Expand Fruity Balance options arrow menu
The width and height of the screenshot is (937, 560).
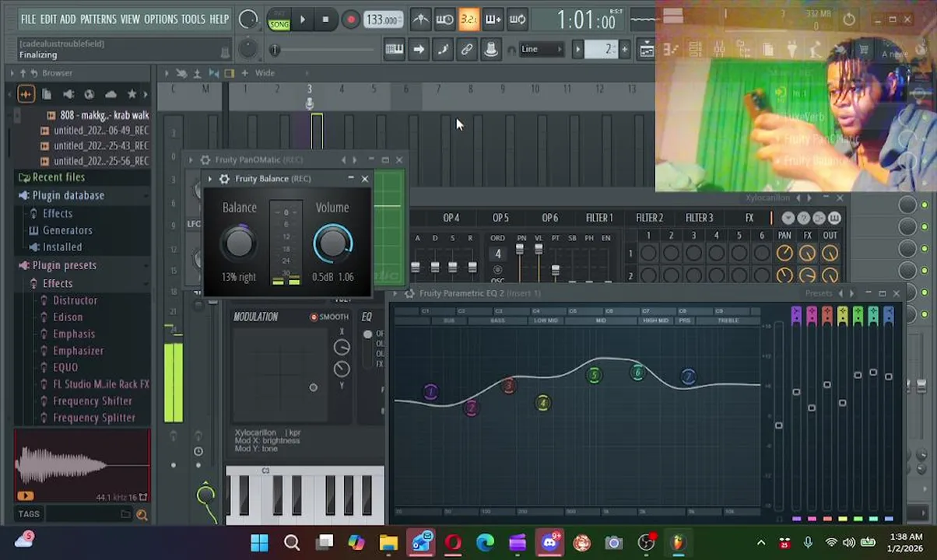pyautogui.click(x=209, y=179)
